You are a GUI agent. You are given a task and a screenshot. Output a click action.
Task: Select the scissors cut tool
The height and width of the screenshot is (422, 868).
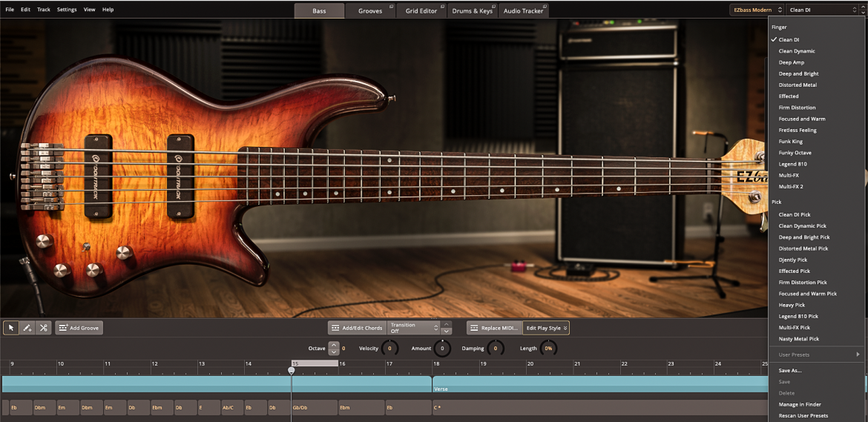coord(43,328)
